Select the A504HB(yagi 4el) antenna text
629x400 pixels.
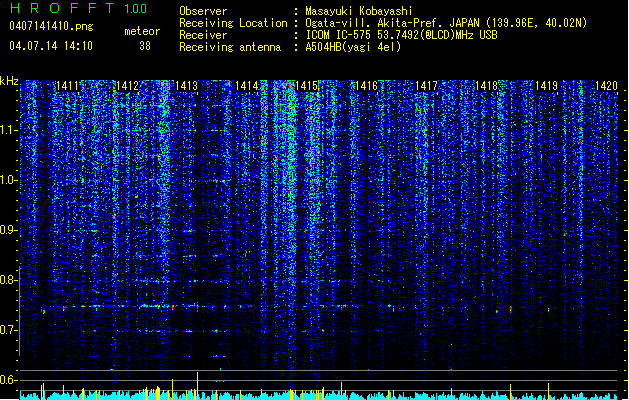(x=353, y=47)
